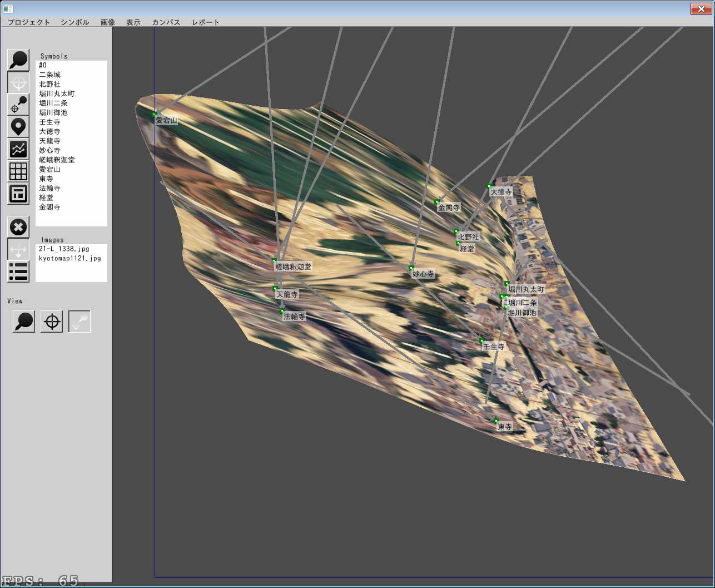The height and width of the screenshot is (588, 715).
Task: Select 妙心寺 in the Symbols list
Action: (71, 150)
